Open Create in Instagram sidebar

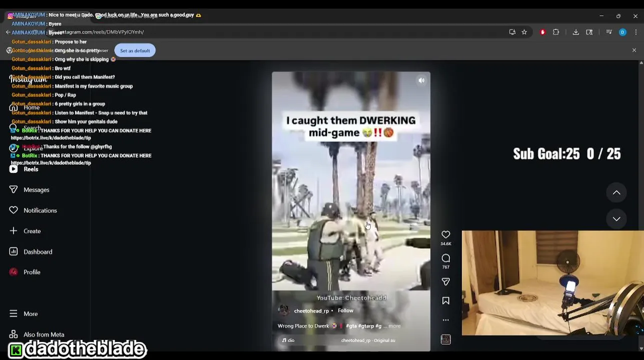(32, 231)
